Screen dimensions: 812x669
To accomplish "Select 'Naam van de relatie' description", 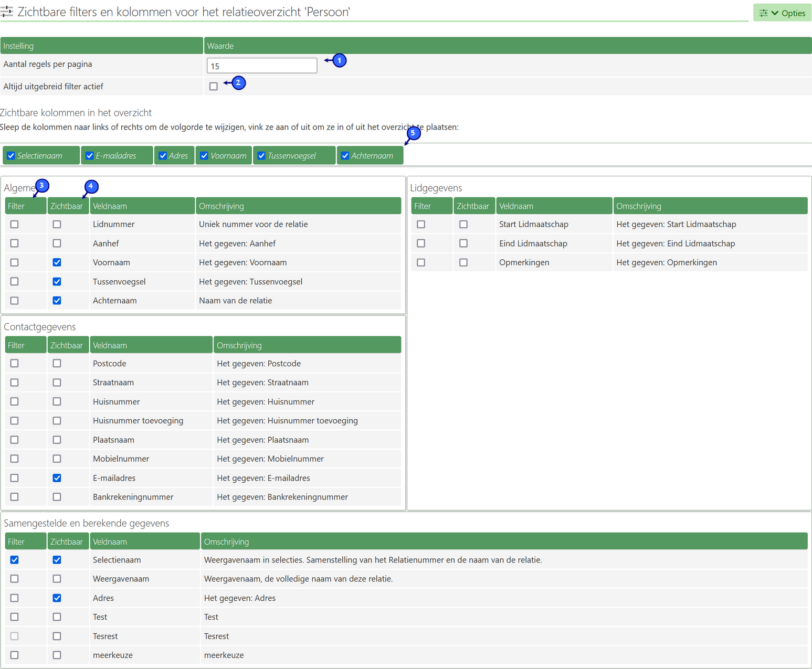I will coord(235,301).
